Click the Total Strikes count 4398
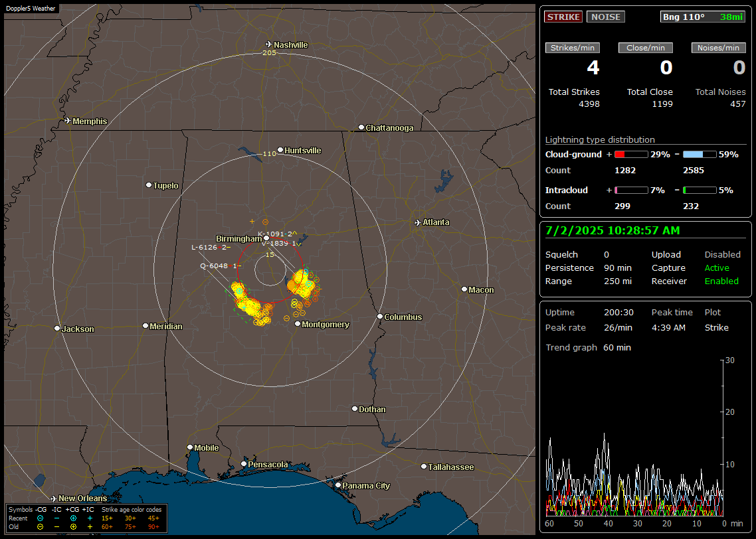 tap(589, 104)
